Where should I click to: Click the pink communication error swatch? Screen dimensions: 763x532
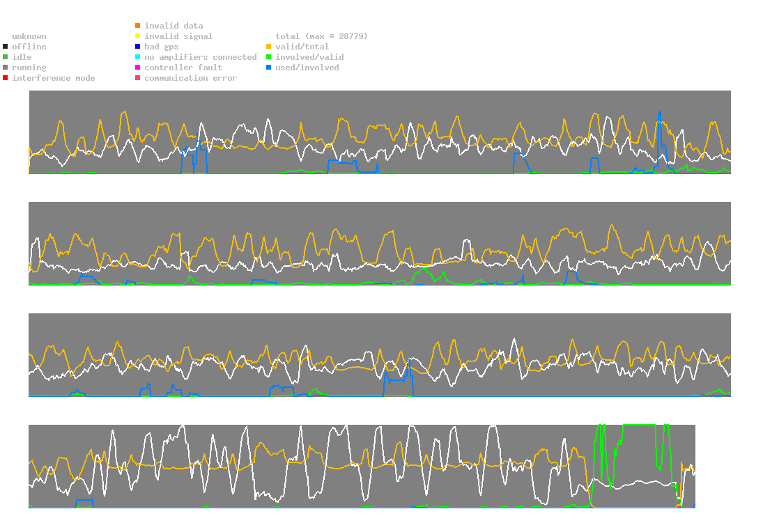pos(138,78)
